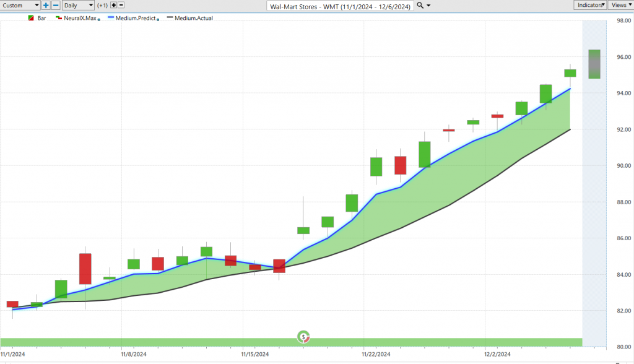Click the black minus forecast decrement button
The width and height of the screenshot is (634, 364).
pyautogui.click(x=122, y=5)
